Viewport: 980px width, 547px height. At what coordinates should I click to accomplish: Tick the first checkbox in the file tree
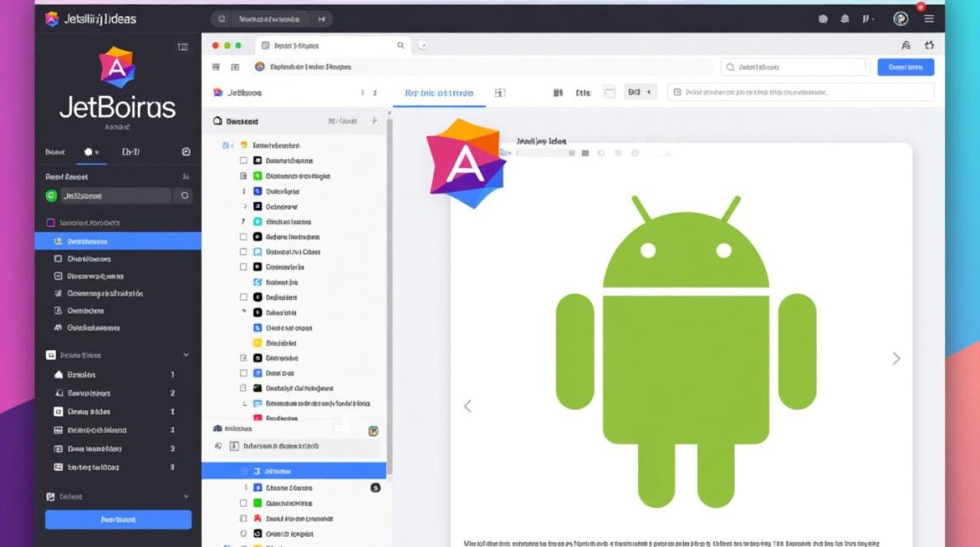coord(244,160)
